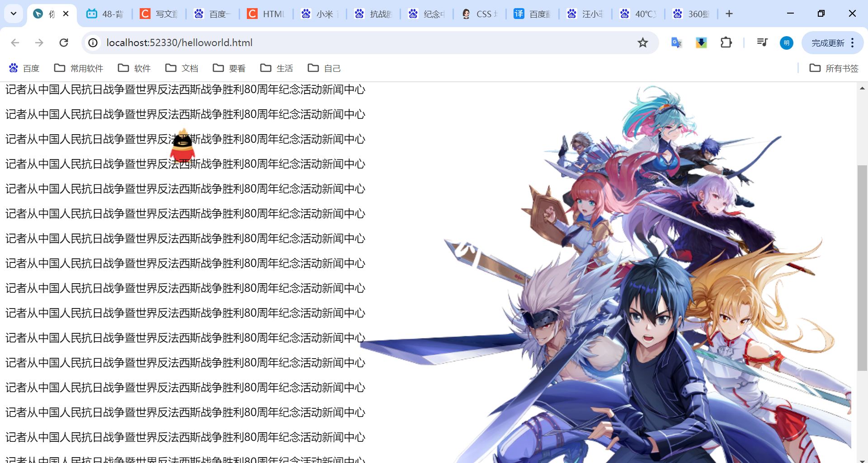Switch to the CSS tab

point(480,14)
